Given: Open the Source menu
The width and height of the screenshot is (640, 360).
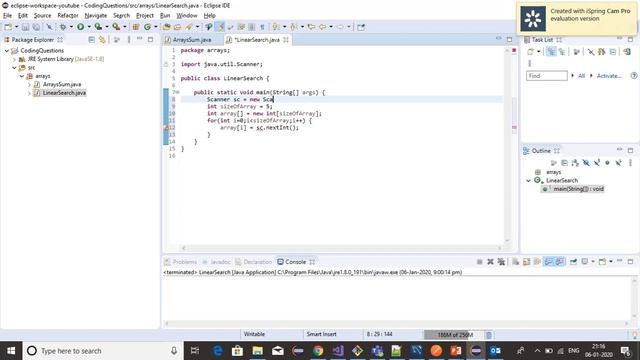Looking at the screenshot, I should (42, 16).
